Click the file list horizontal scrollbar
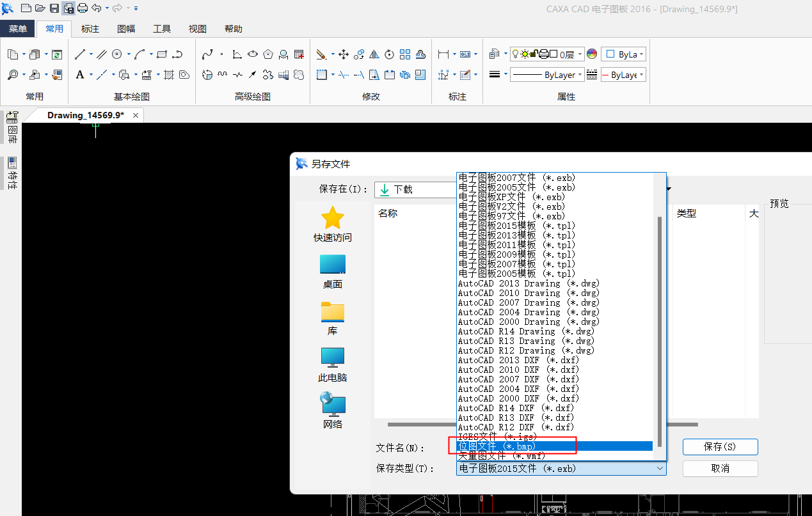 (543, 424)
